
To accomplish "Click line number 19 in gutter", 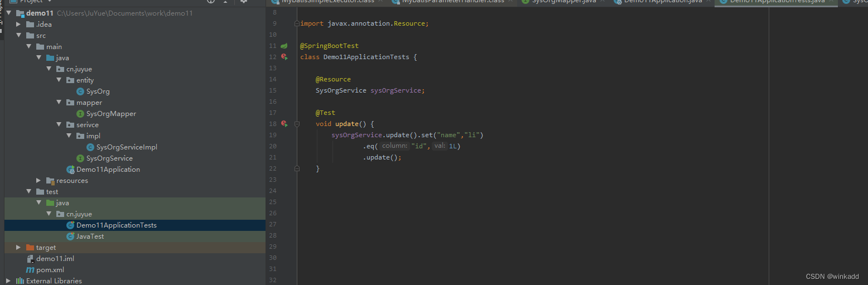I will (273, 135).
